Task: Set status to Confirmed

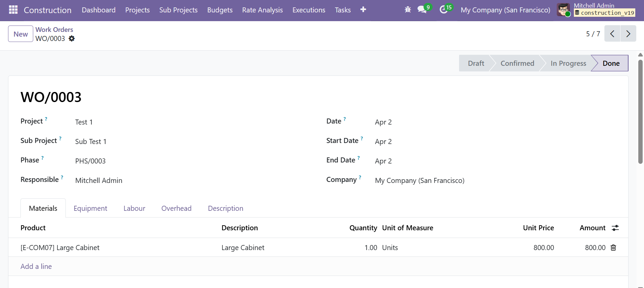Action: (517, 63)
